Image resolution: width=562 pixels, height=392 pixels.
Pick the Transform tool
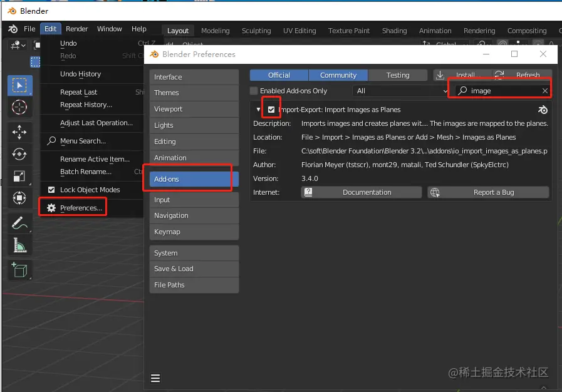19,198
